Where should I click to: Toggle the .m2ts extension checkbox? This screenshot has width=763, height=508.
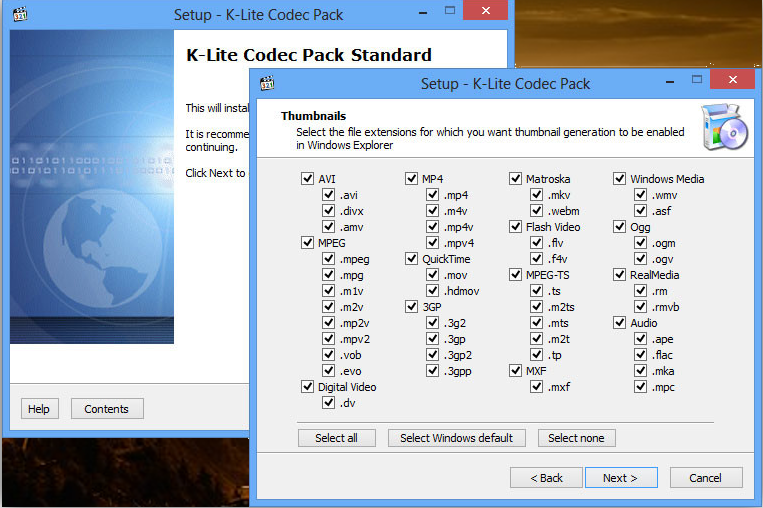537,307
